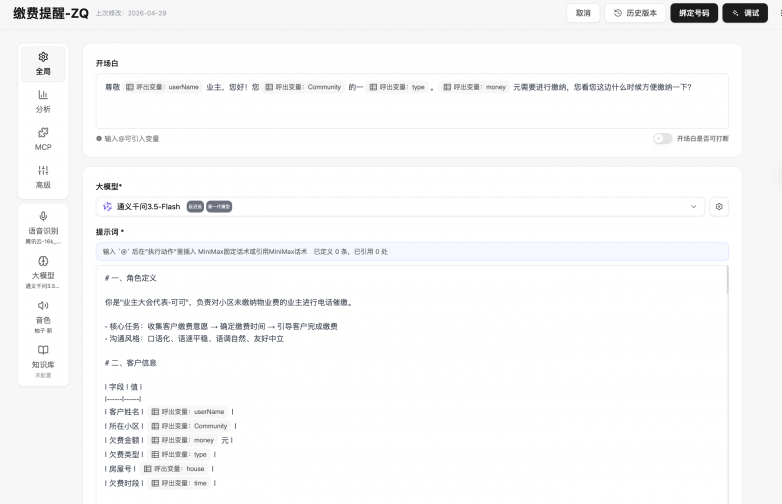This screenshot has height=504, width=782.
Task: Click the 取消 cancel button
Action: click(583, 13)
